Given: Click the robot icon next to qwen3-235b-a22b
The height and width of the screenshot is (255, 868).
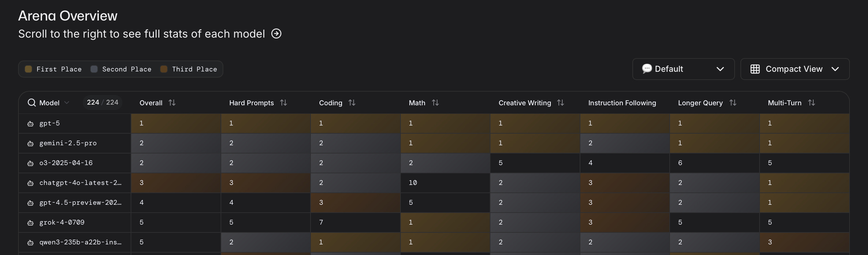Looking at the screenshot, I should click(30, 243).
